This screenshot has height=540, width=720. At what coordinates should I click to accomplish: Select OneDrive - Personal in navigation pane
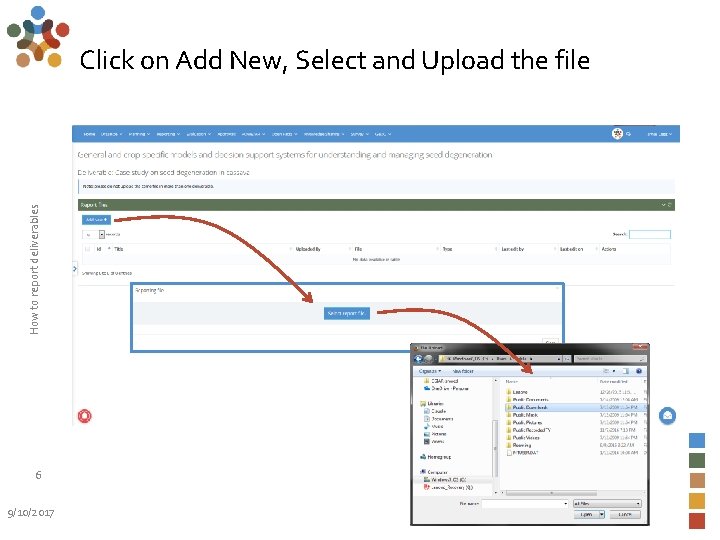(x=446, y=388)
